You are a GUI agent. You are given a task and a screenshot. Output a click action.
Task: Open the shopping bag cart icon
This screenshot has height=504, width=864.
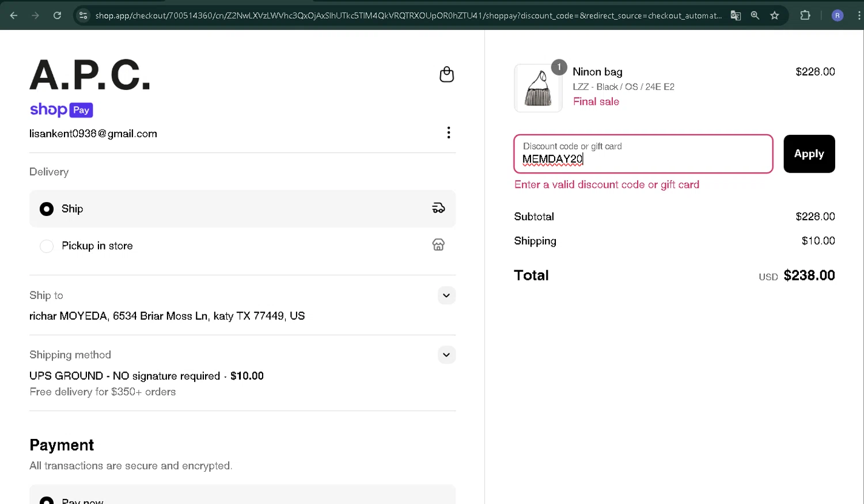point(446,74)
